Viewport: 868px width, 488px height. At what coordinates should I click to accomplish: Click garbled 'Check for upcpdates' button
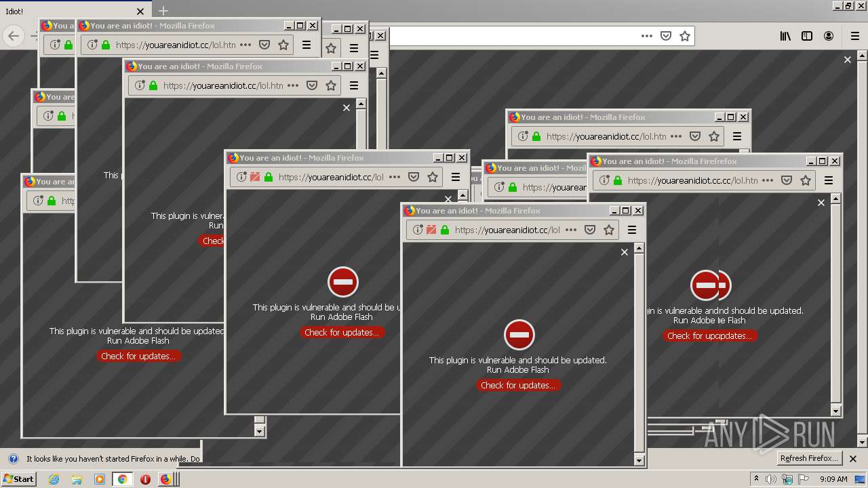coord(709,335)
